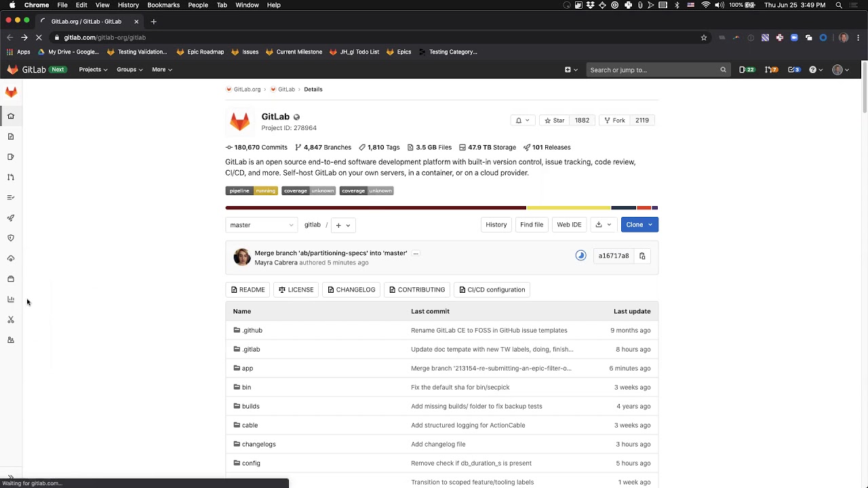The image size is (868, 488).
Task: Open the Issues sidebar icon
Action: (x=11, y=157)
